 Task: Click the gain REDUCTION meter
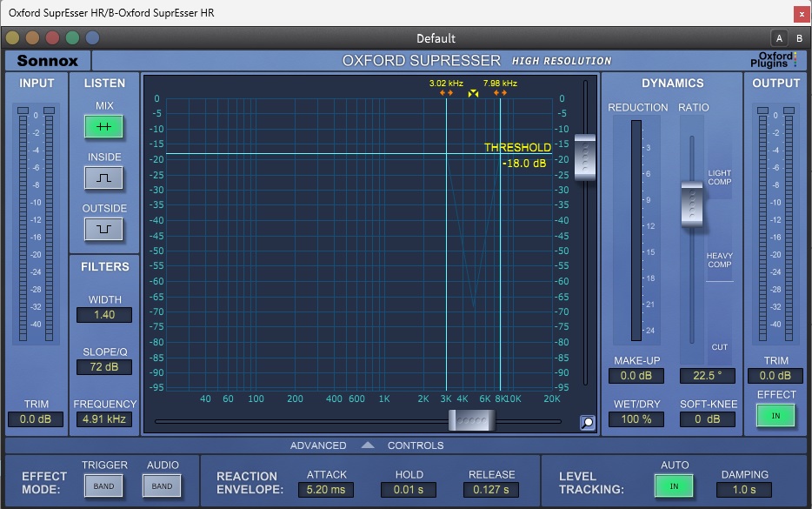[636, 231]
